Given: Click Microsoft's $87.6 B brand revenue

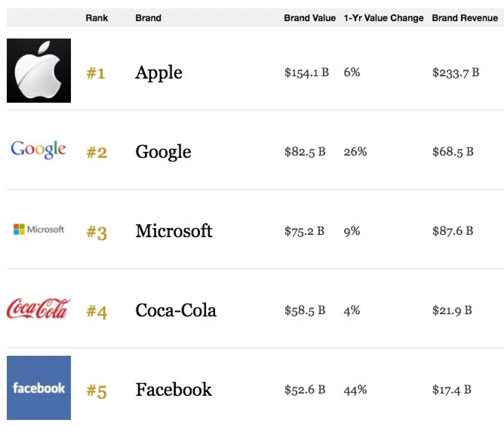Looking at the screenshot, I should (x=453, y=231).
